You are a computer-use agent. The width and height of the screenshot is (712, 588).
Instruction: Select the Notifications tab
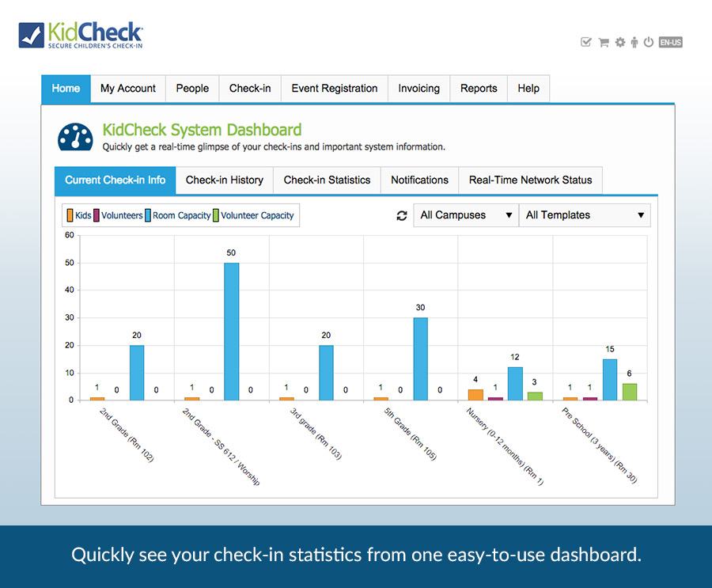419,180
